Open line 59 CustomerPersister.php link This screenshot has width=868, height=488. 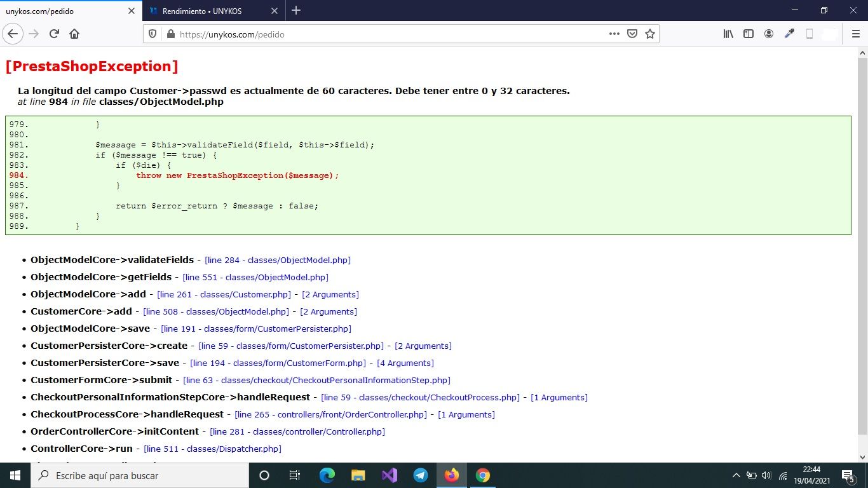pos(291,346)
